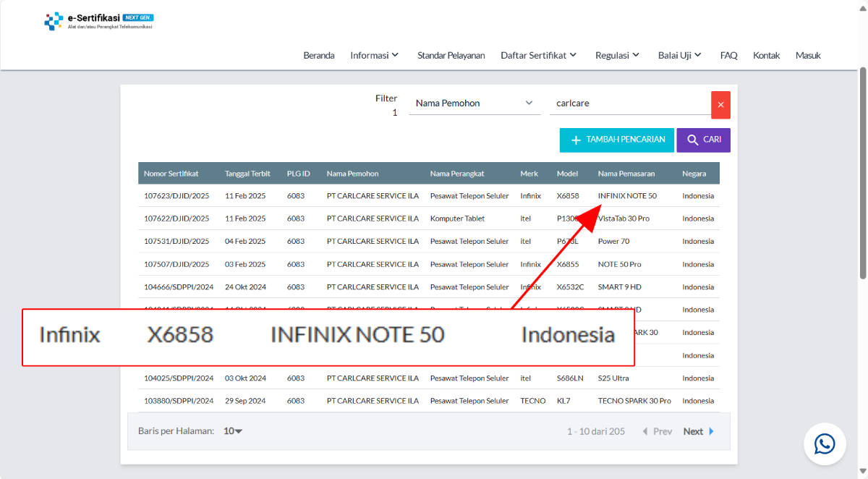Image resolution: width=868 pixels, height=479 pixels.
Task: Expand the Informasi menu
Action: pyautogui.click(x=375, y=55)
